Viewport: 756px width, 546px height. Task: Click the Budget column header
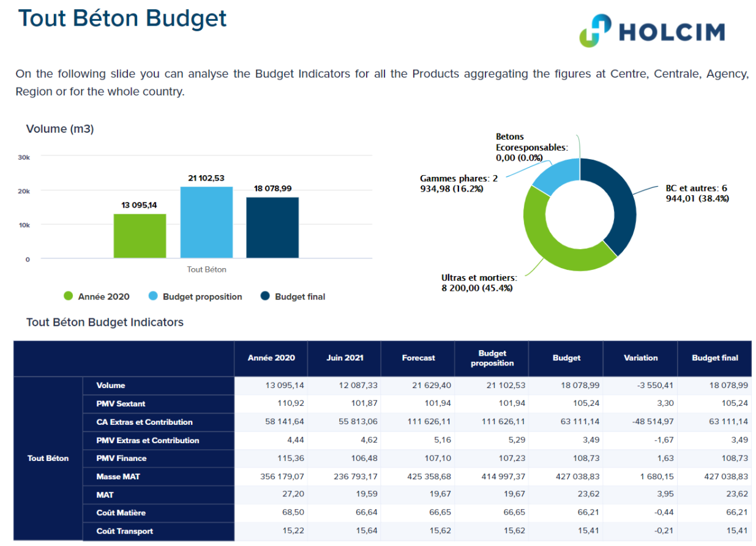566,358
